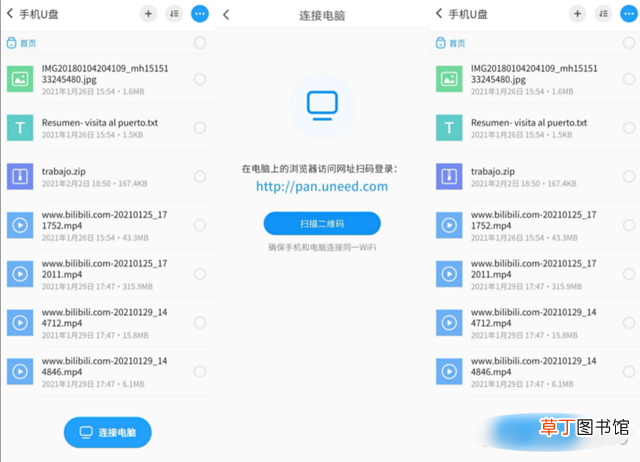This screenshot has width=640, height=462.
Task: Open IMG20180104204109 jpg name, left panel
Action: (x=105, y=74)
